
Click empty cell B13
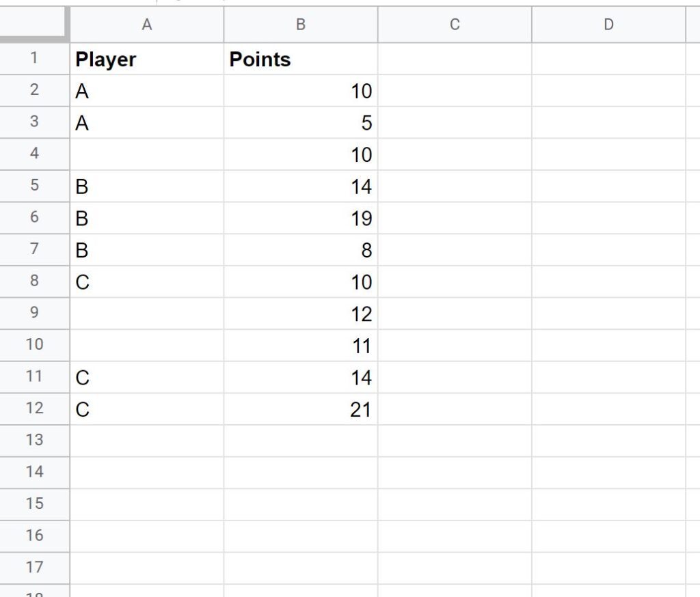[x=300, y=441]
